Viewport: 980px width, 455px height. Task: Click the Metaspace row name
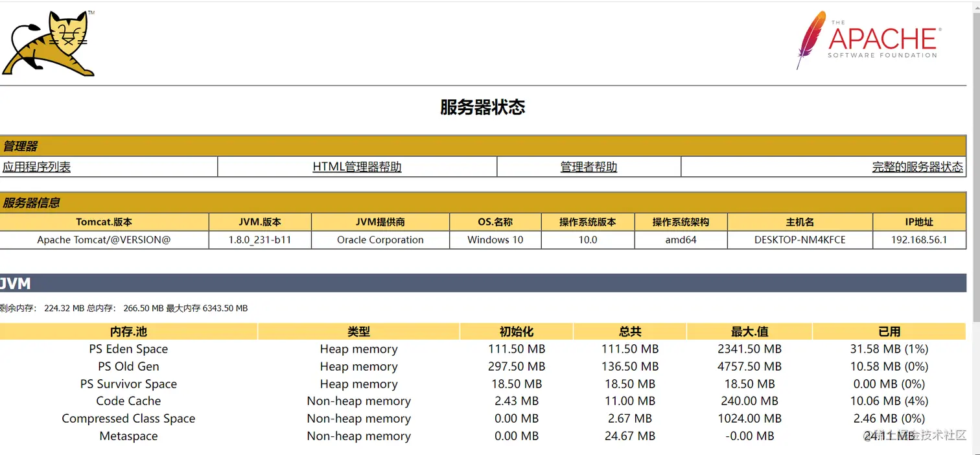(x=128, y=436)
